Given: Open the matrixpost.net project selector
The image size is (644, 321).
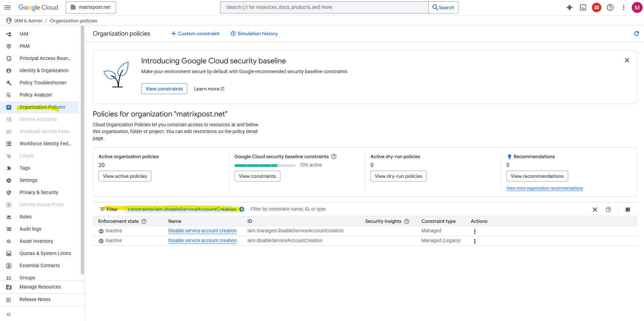Looking at the screenshot, I should pyautogui.click(x=91, y=7).
